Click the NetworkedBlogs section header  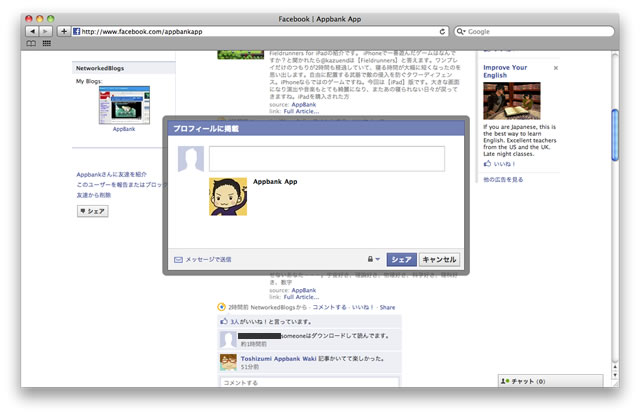point(124,68)
